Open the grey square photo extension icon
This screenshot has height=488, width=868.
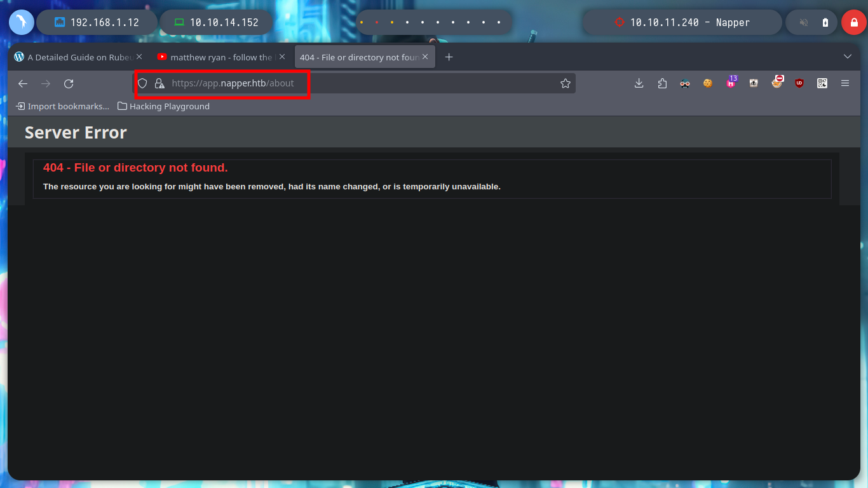tap(754, 83)
